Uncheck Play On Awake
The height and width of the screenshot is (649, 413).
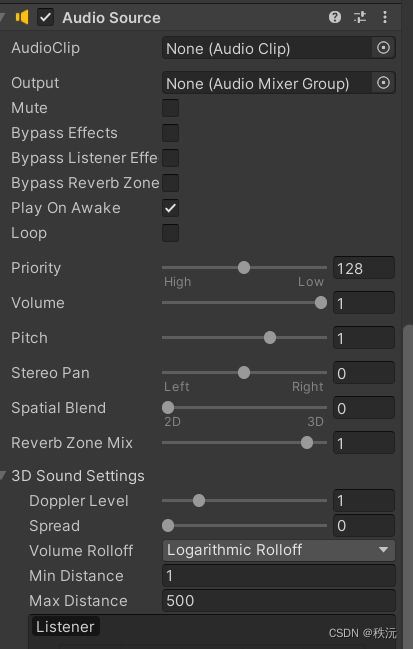pyautogui.click(x=170, y=208)
